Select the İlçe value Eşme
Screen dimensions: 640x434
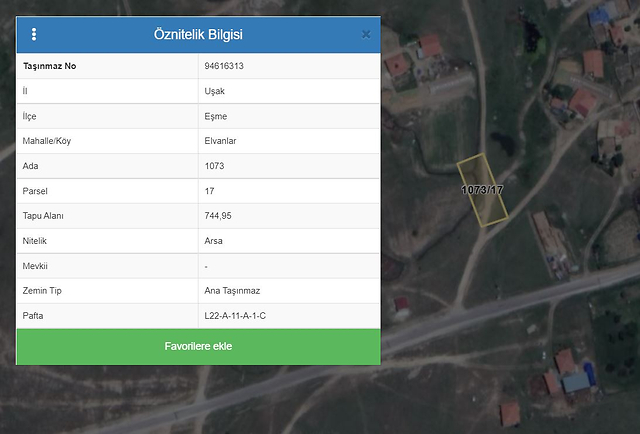point(214,116)
